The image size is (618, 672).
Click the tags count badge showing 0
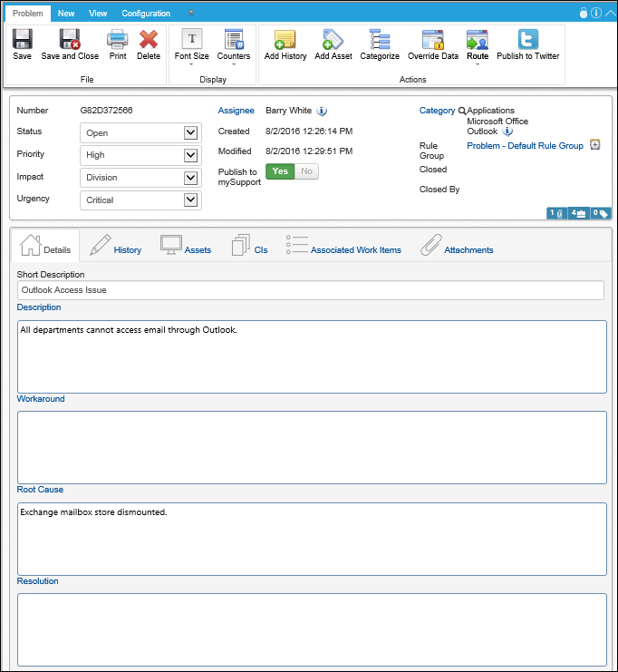[601, 213]
